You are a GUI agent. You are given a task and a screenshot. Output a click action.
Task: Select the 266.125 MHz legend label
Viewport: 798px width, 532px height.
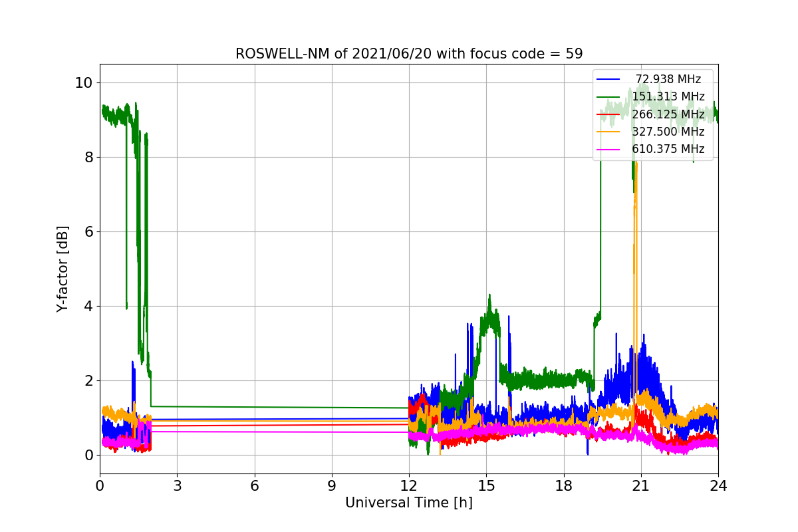click(x=668, y=114)
